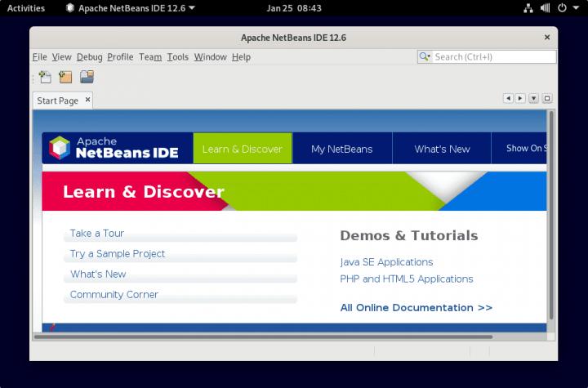This screenshot has height=388, width=588.
Task: Open the Java SE Applications link
Action: tap(386, 262)
